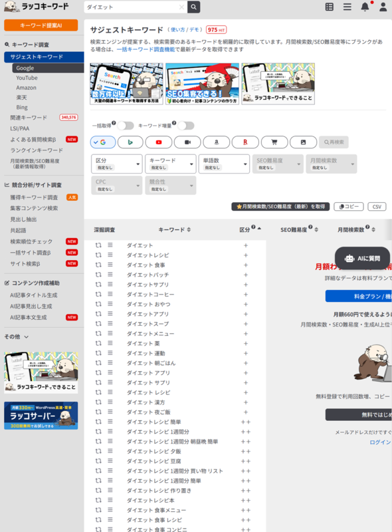Click deep-search icon for ダイエットサプリ row

(98, 285)
